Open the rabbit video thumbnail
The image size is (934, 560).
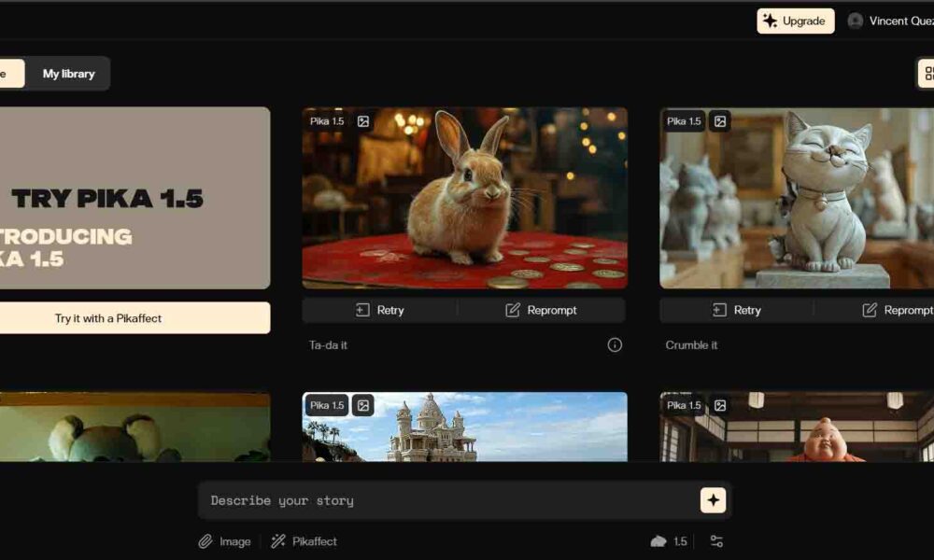[464, 198]
